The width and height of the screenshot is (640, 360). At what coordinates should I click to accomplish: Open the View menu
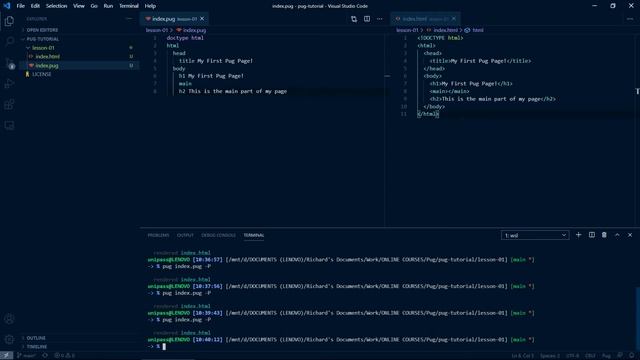pyautogui.click(x=79, y=6)
